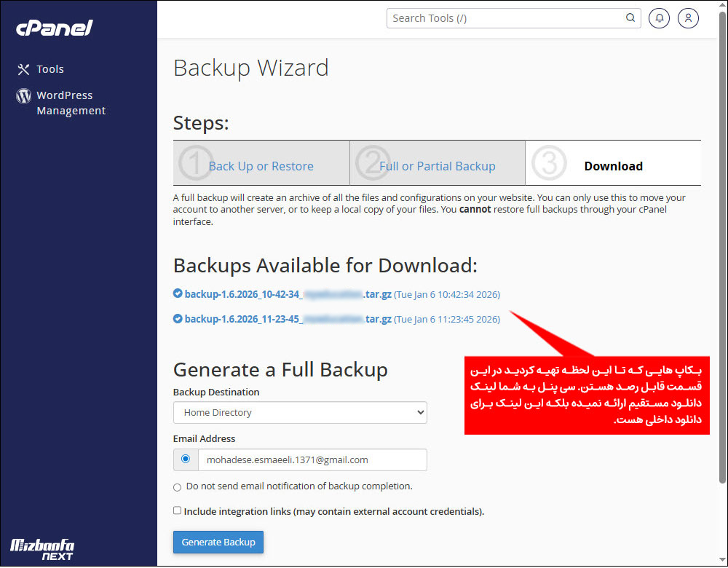Select 'Do not send email notification' option
The image size is (728, 568).
tap(178, 487)
